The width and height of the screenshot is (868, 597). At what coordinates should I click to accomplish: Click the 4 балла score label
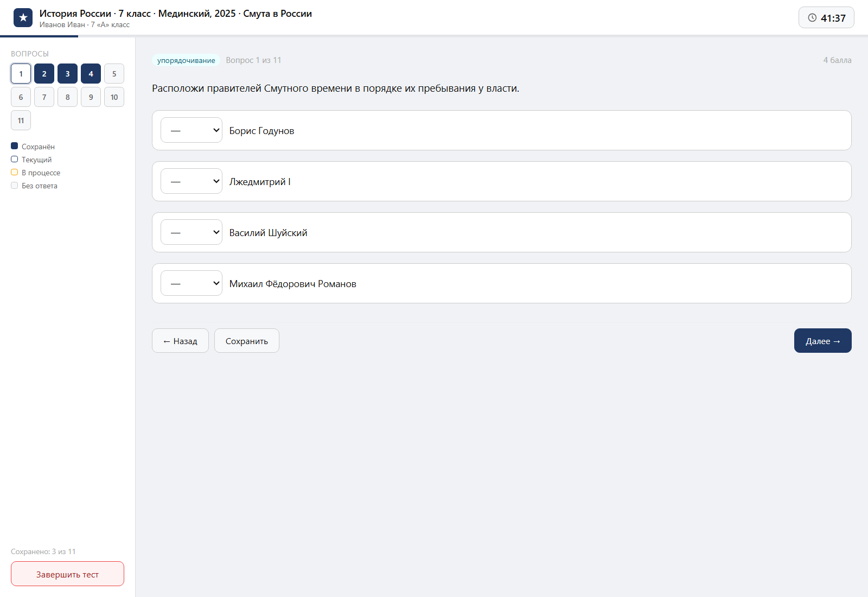[837, 60]
